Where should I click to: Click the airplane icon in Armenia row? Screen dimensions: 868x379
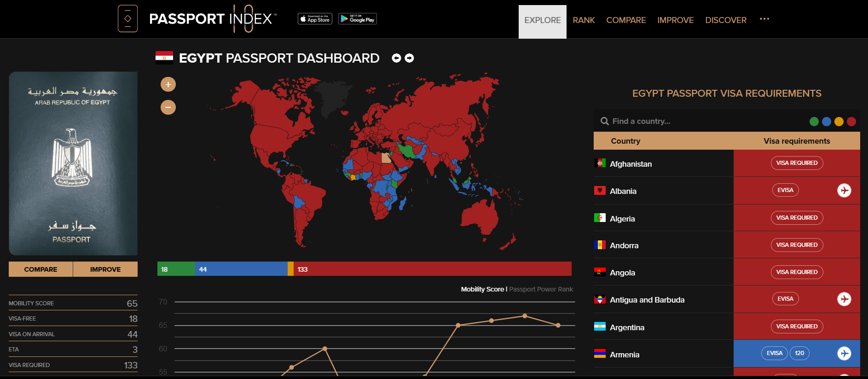pyautogui.click(x=844, y=353)
